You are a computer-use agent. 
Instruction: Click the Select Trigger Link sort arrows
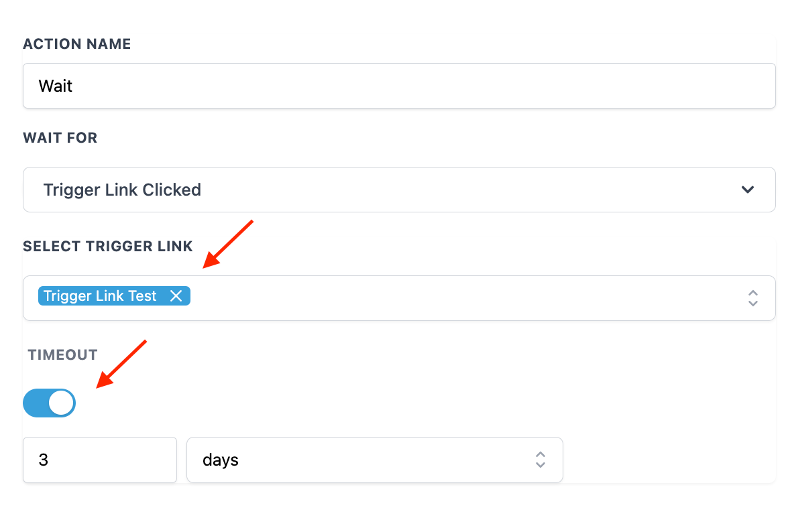(752, 298)
